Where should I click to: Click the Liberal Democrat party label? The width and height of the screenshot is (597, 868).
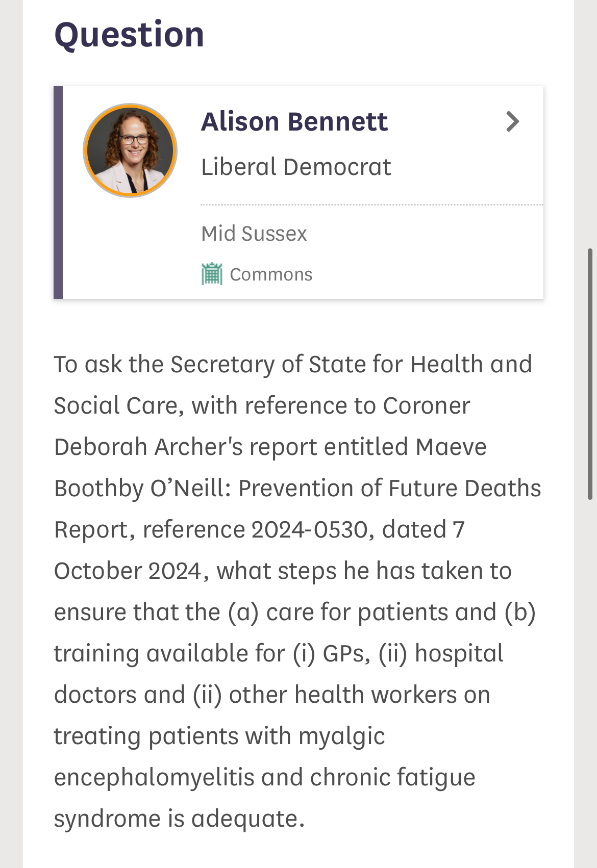296,167
